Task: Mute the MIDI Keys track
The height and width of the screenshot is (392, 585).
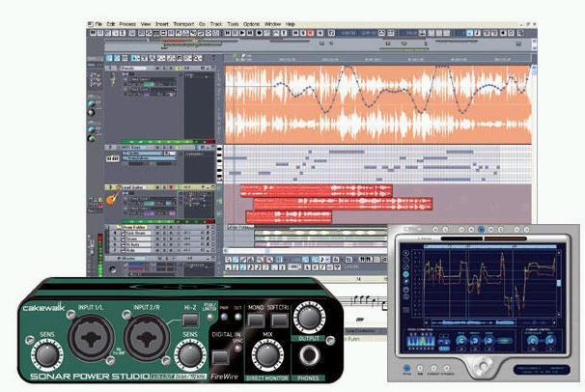Action: 157,148
